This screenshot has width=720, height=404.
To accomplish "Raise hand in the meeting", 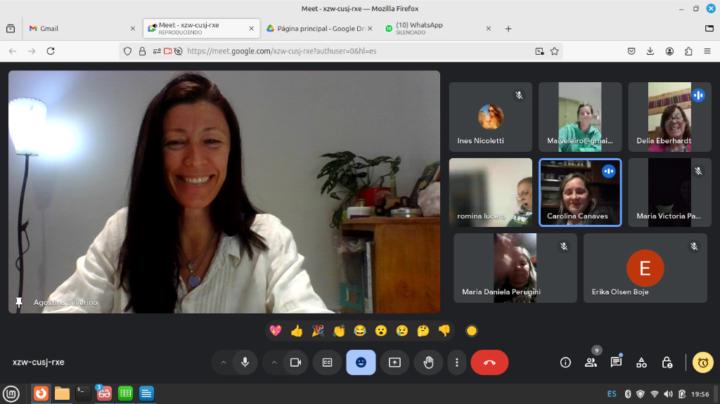I will pyautogui.click(x=428, y=362).
